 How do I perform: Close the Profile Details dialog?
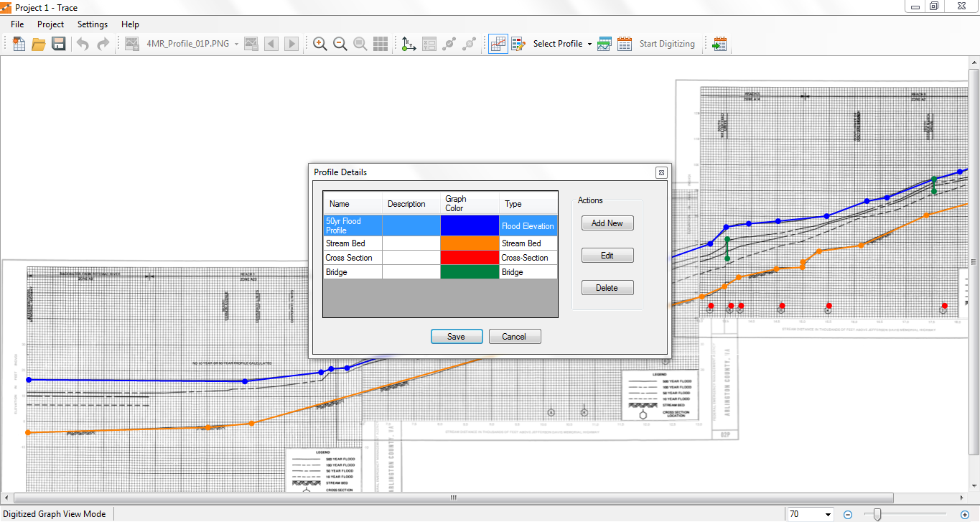(x=661, y=172)
